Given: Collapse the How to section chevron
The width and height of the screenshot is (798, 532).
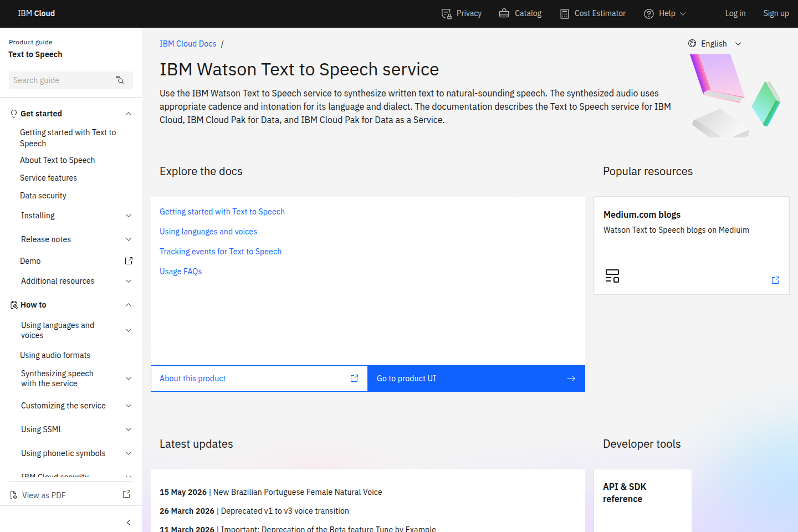Looking at the screenshot, I should (x=129, y=305).
